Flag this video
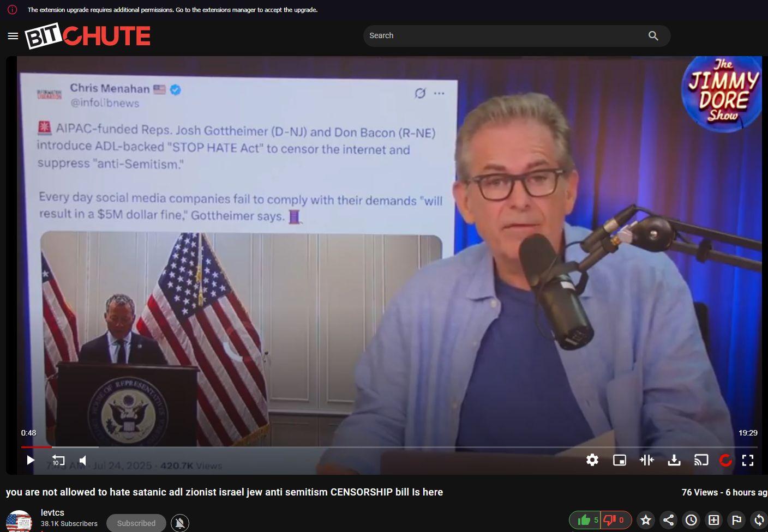The image size is (768, 532). pyautogui.click(x=736, y=520)
